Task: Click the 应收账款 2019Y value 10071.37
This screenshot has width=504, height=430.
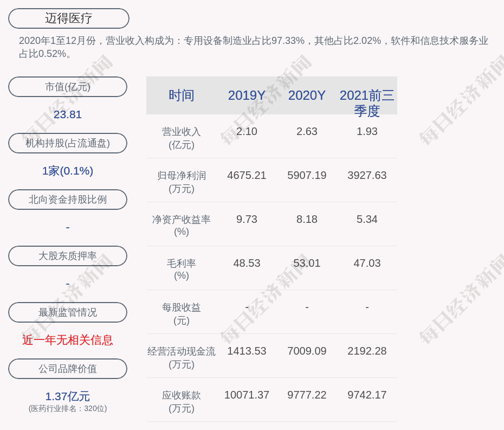Action: pos(247,395)
